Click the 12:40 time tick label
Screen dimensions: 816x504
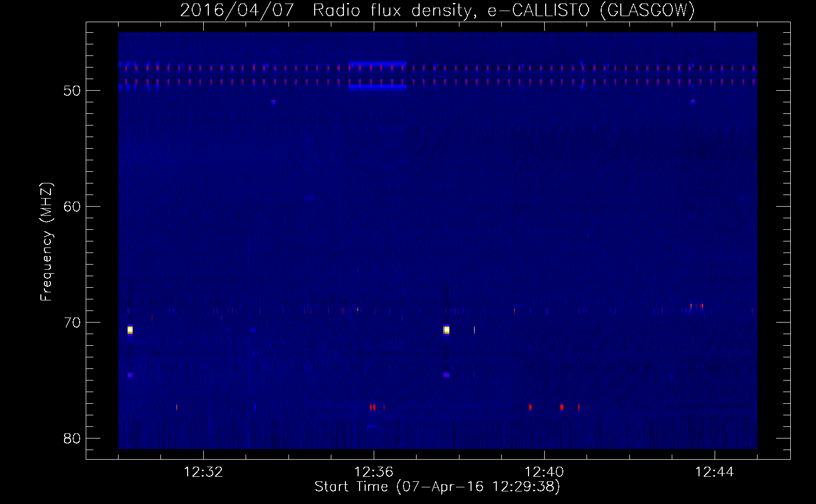coord(544,472)
